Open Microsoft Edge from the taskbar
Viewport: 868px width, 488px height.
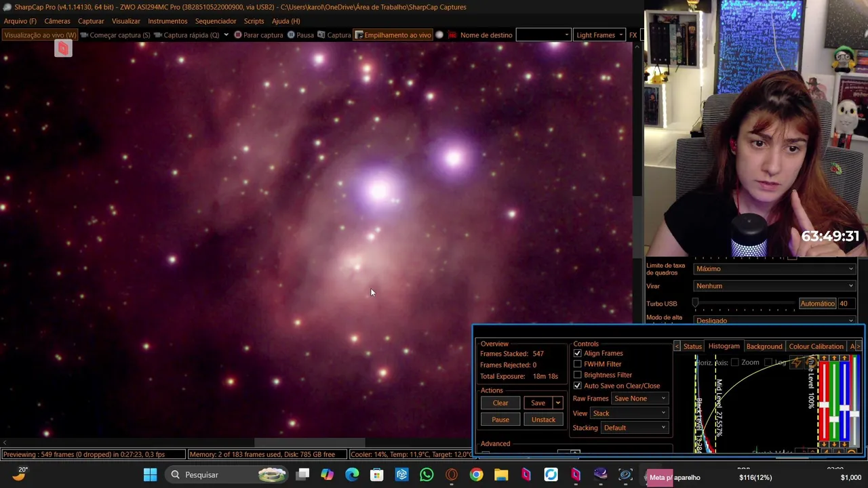pos(352,474)
